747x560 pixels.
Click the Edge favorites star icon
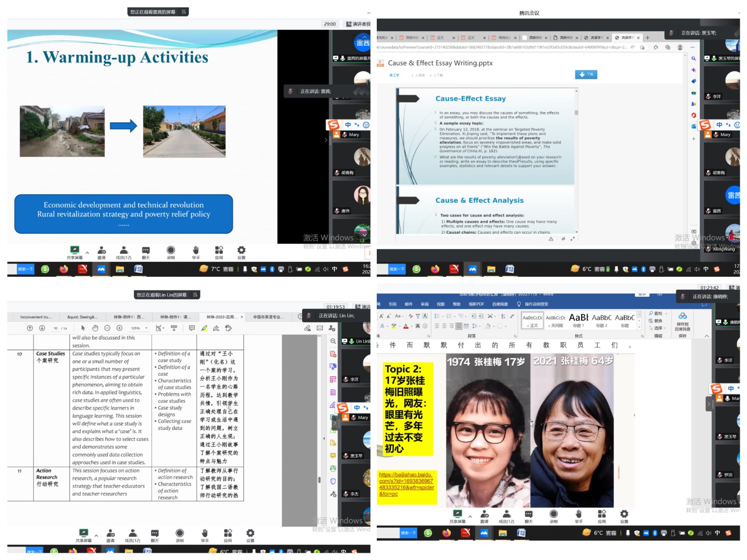point(656,47)
